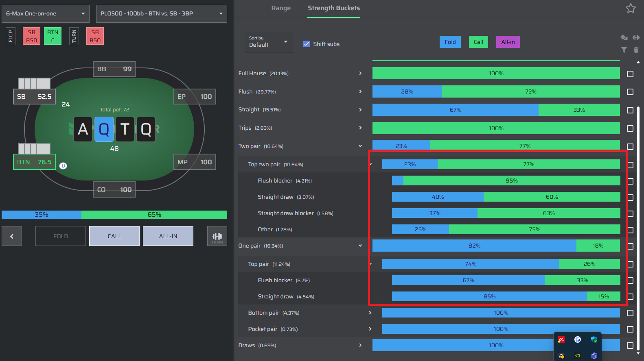Image resolution: width=644 pixels, height=361 pixels.
Task: Click the Top two pair row label
Action: pyautogui.click(x=276, y=164)
